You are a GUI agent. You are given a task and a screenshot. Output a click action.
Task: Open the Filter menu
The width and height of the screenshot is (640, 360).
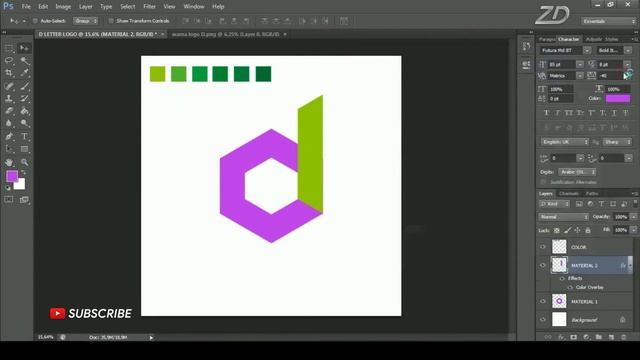coord(149,7)
